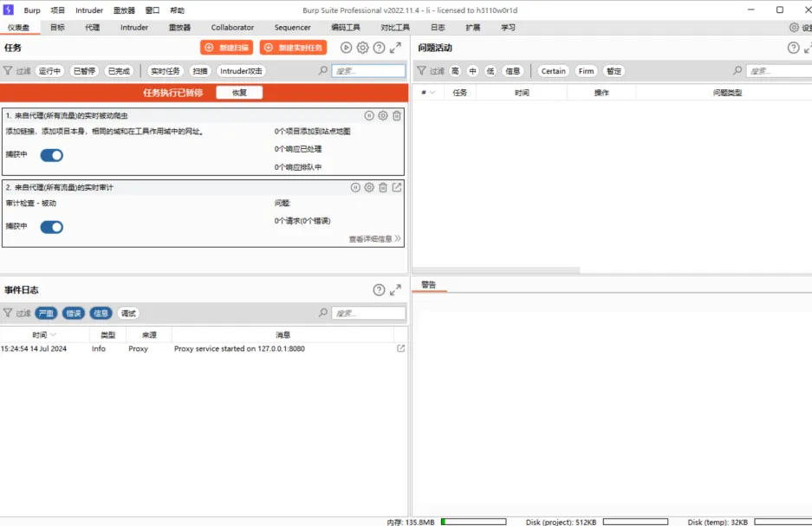Click the Issue activity search magnifier icon
812x526 pixels.
737,70
